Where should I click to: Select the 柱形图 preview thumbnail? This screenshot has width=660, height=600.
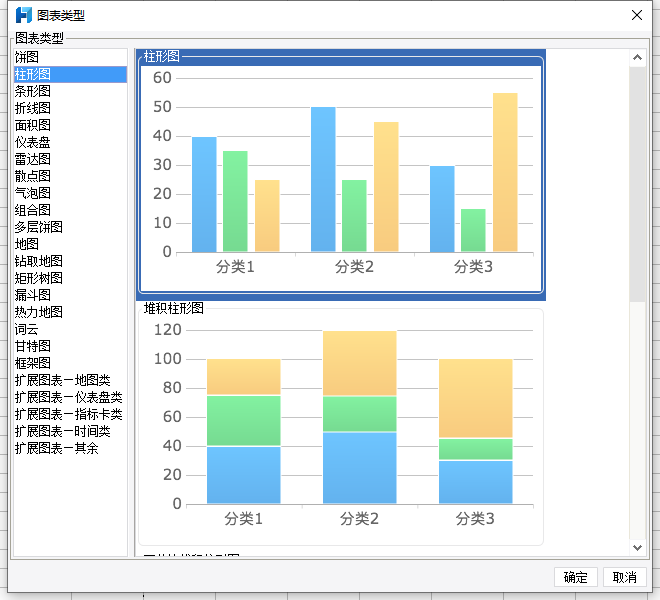(341, 175)
